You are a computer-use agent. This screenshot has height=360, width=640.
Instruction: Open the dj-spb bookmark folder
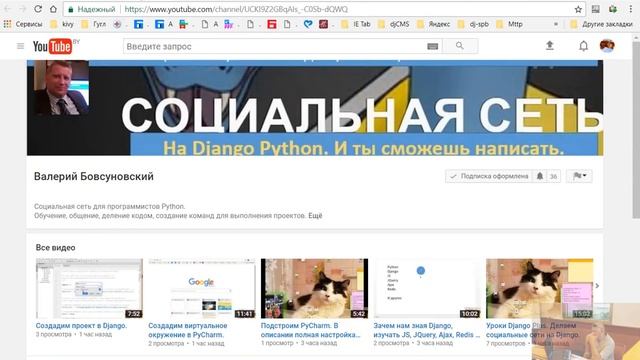pyautogui.click(x=473, y=24)
